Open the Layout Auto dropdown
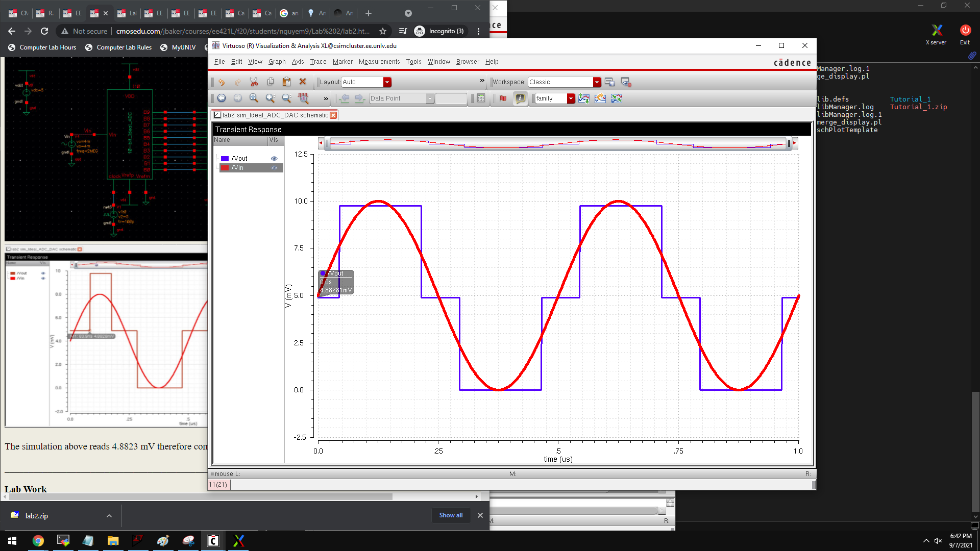 point(387,82)
